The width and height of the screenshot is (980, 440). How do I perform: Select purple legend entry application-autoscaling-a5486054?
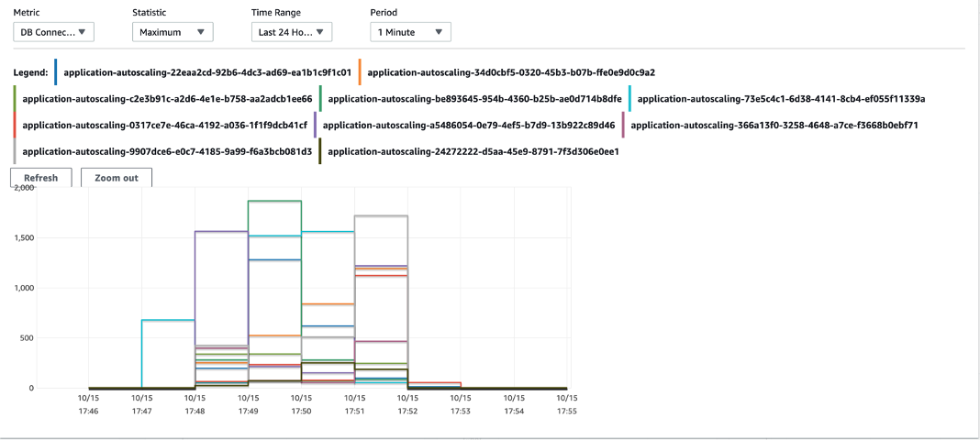click(x=468, y=126)
